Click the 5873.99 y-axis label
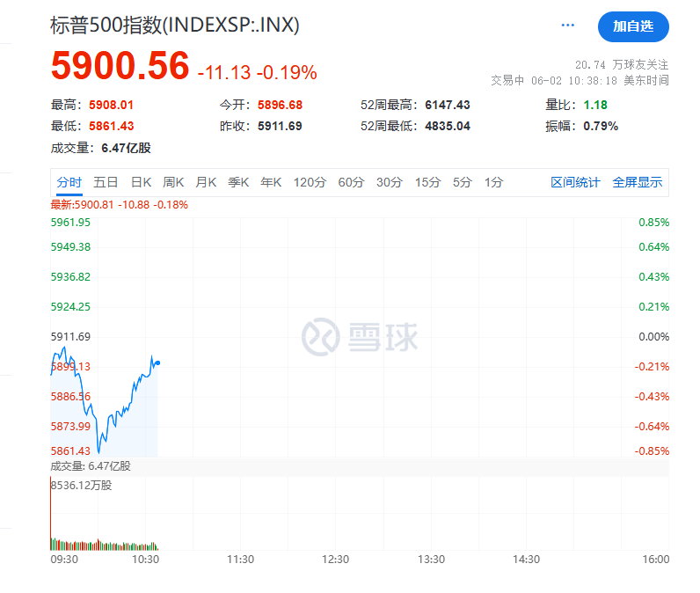 [x=70, y=427]
